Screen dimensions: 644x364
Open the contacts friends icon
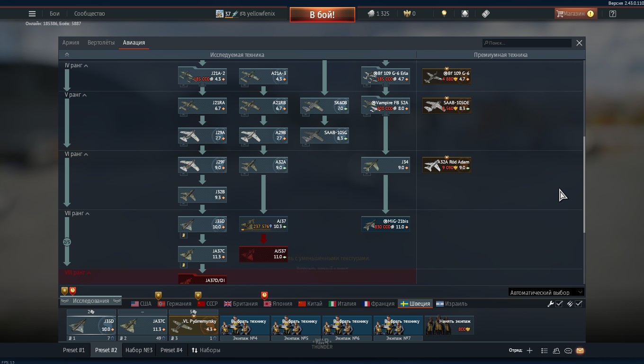tap(556, 351)
